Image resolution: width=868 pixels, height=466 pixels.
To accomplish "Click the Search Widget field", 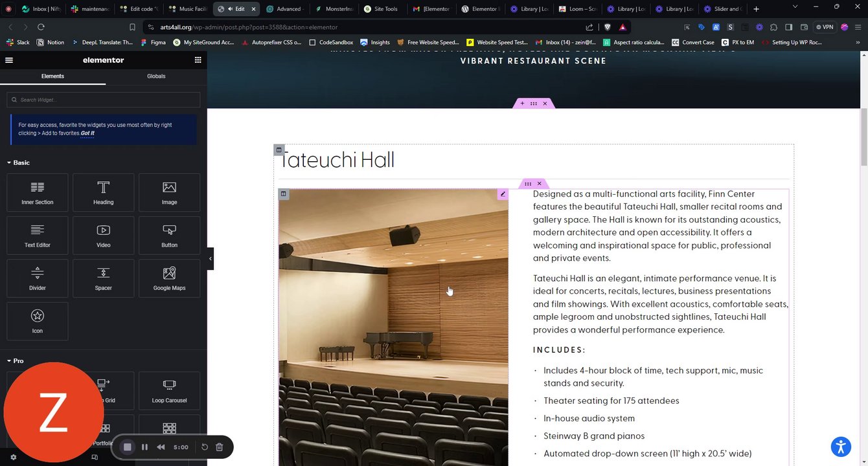I will click(x=104, y=100).
